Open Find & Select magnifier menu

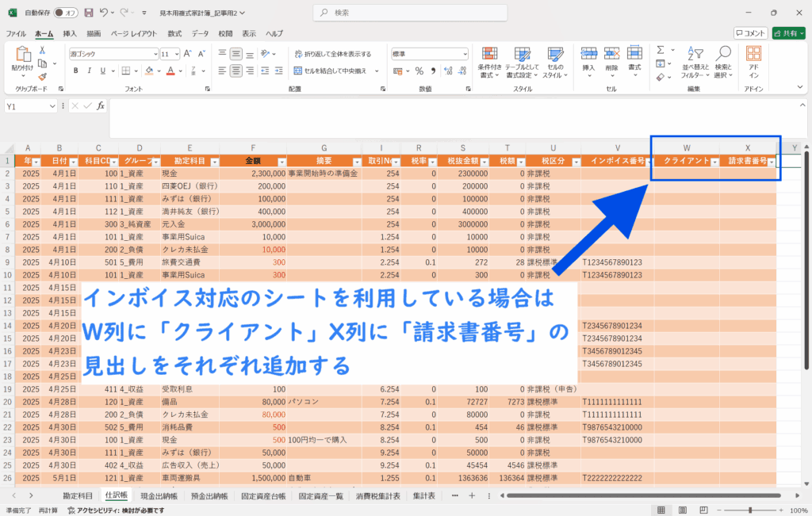pos(723,62)
